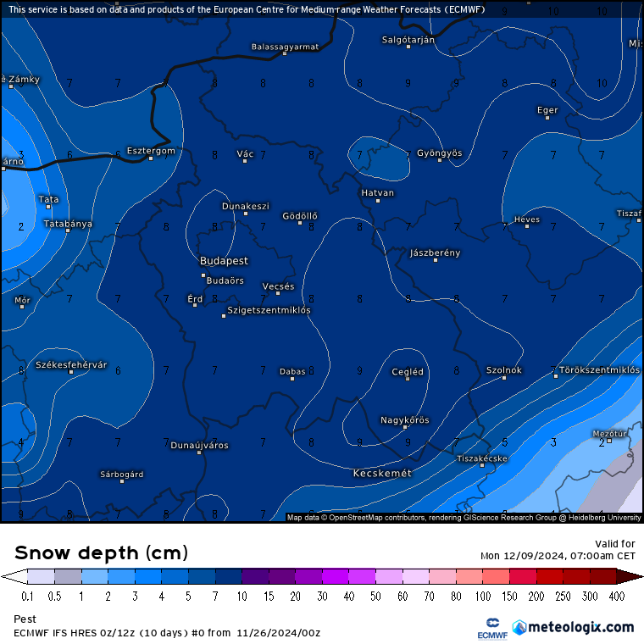644x644 pixels.
Task: Select the Cegléd city marker
Action: (408, 379)
